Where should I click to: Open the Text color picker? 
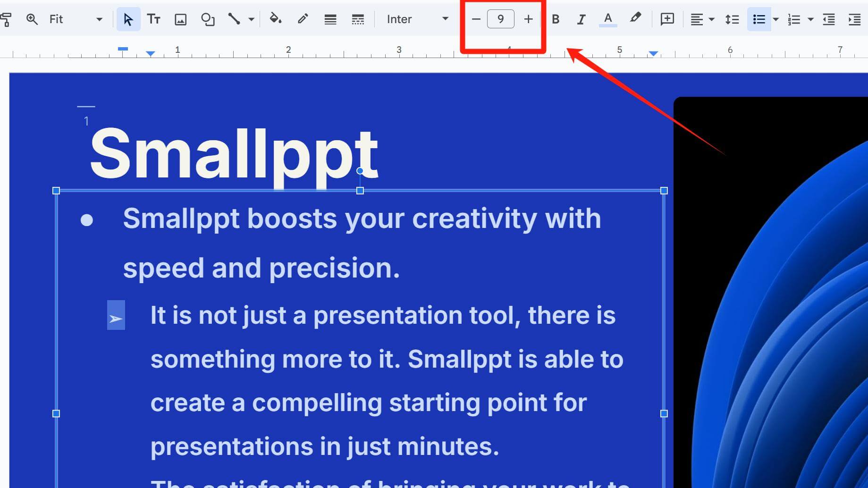(608, 19)
